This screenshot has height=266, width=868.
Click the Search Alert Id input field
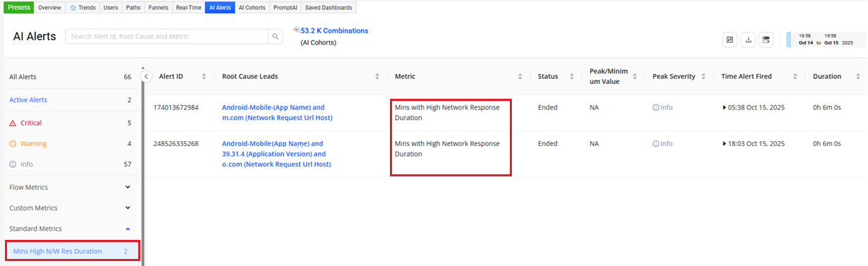tap(167, 37)
